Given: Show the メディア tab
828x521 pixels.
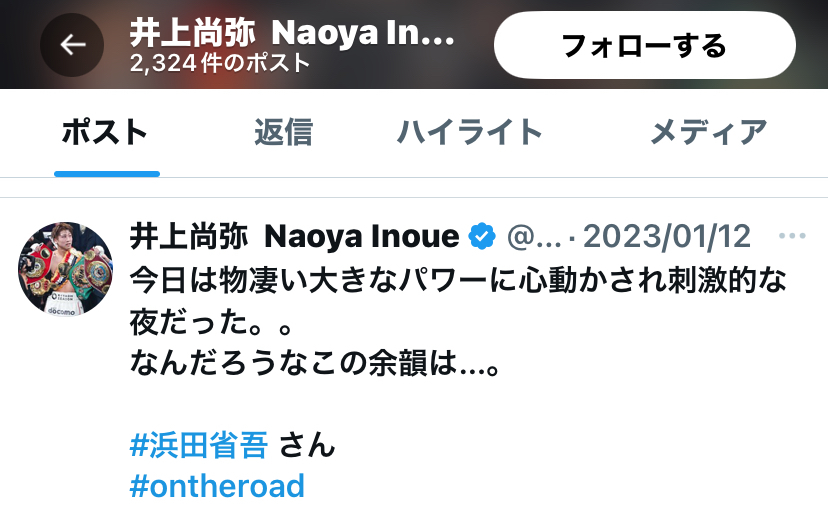Looking at the screenshot, I should [709, 132].
